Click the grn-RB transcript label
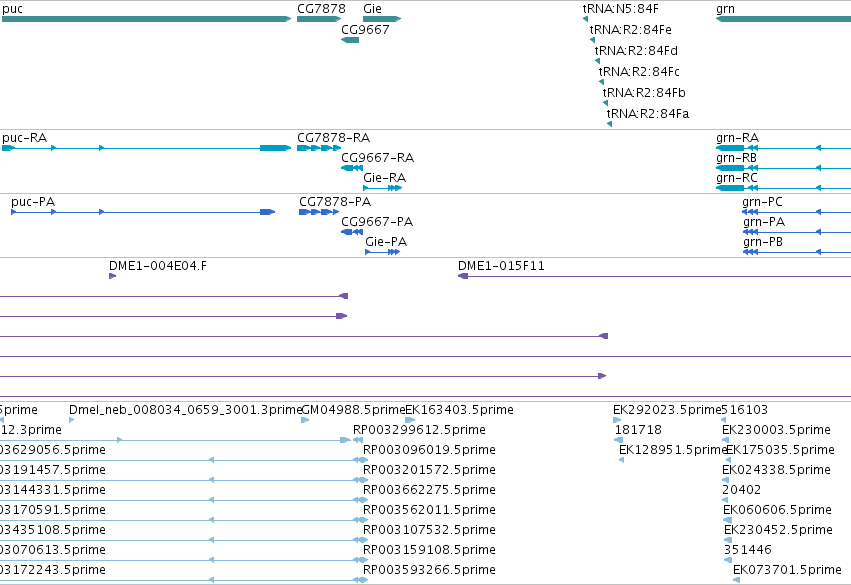This screenshot has width=851, height=585. [x=736, y=158]
